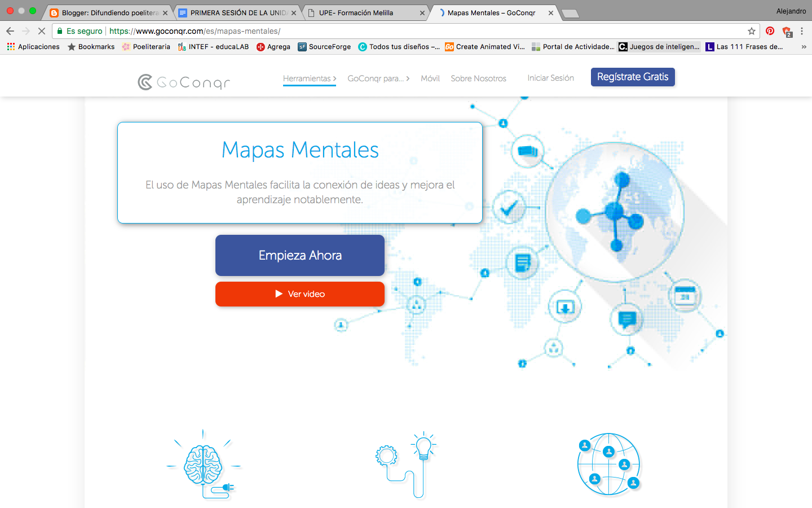Click the chat bubble circle icon in illustration
Viewport: 812px width, 508px height.
(626, 319)
